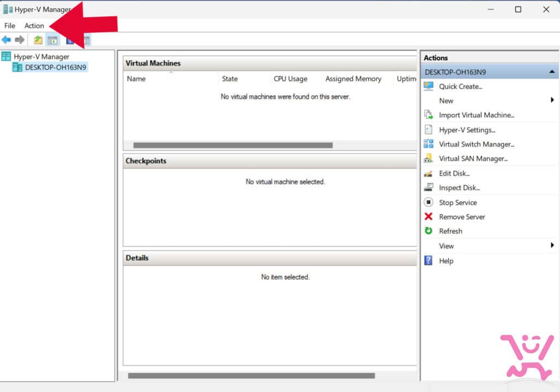Viewport: 560px width, 392px height.
Task: Click the blue Back arrow icon
Action: [x=6, y=39]
